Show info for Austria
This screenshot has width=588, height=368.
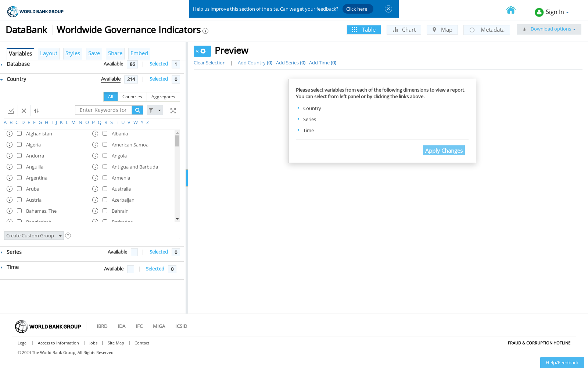pyautogui.click(x=10, y=200)
